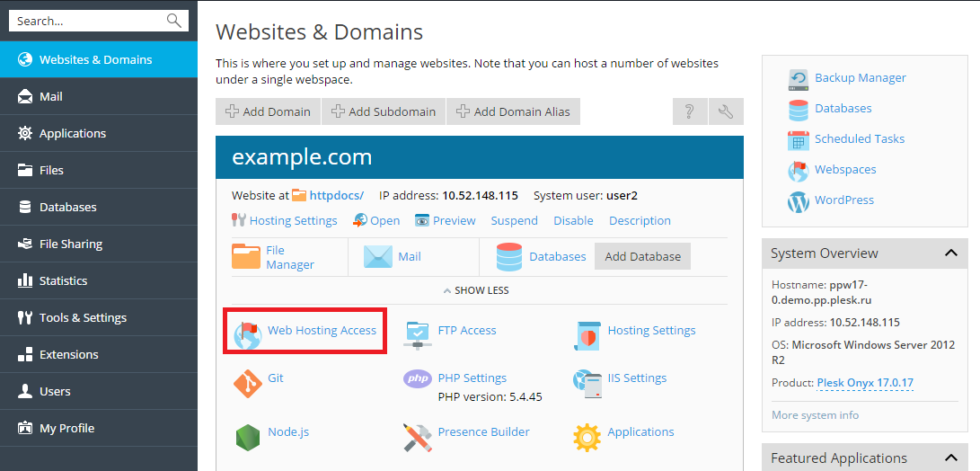The height and width of the screenshot is (471, 980).
Task: Click the Backup Manager icon
Action: pyautogui.click(x=798, y=78)
